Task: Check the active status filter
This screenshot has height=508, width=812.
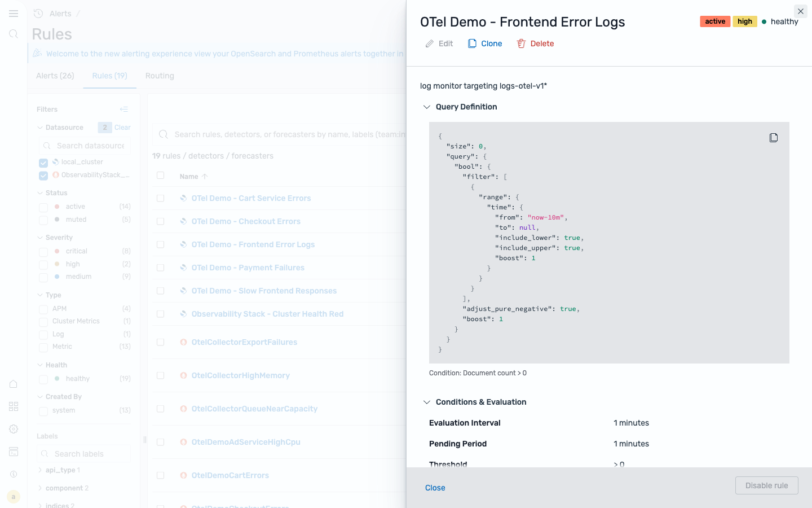Action: 43,207
